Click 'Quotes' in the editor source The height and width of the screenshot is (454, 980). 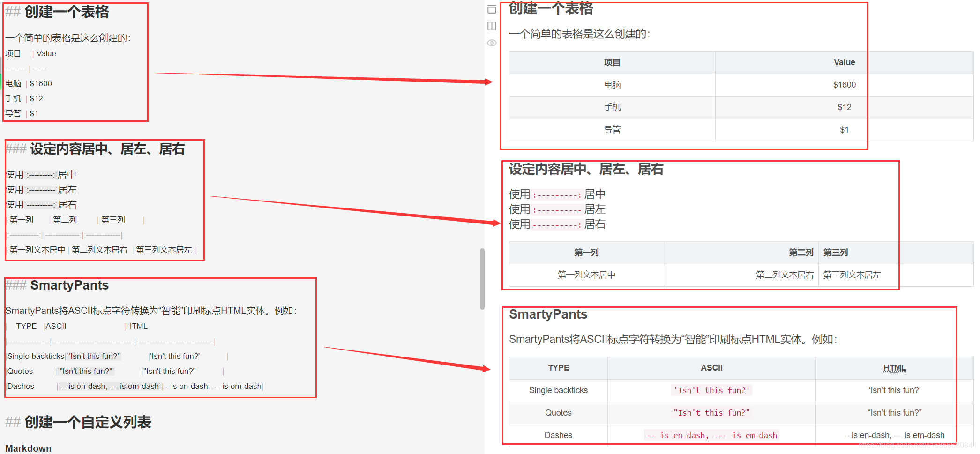20,372
